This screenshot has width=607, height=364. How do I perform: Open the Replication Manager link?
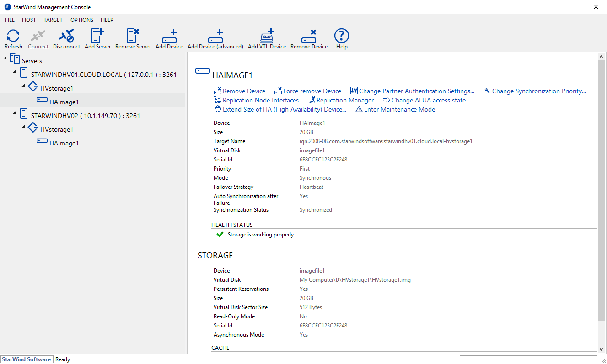345,100
